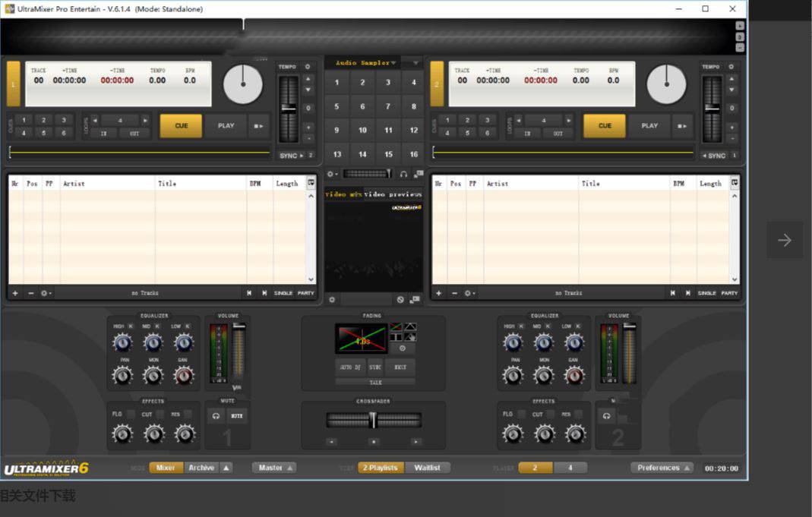The image size is (812, 517).
Task: Click PLAY on deck 2
Action: [x=649, y=126]
